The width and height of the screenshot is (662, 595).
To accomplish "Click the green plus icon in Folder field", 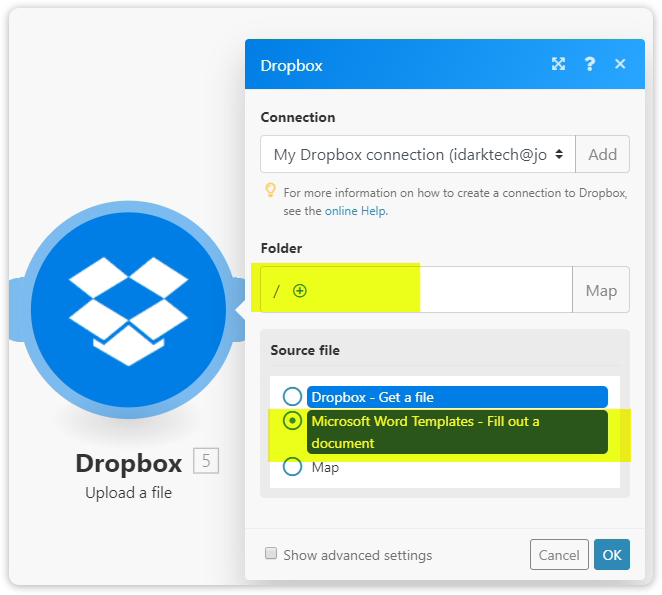I will 300,291.
